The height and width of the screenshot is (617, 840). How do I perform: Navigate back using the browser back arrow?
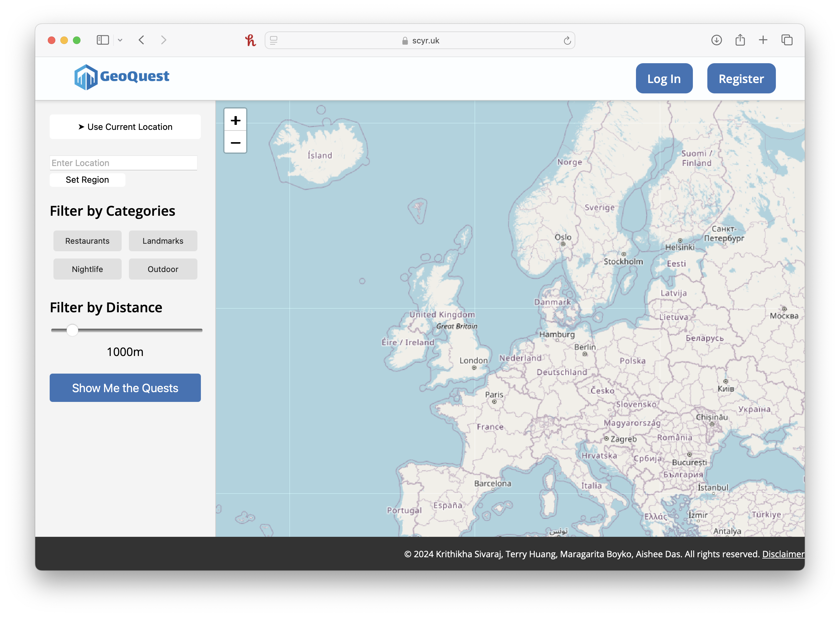(141, 40)
